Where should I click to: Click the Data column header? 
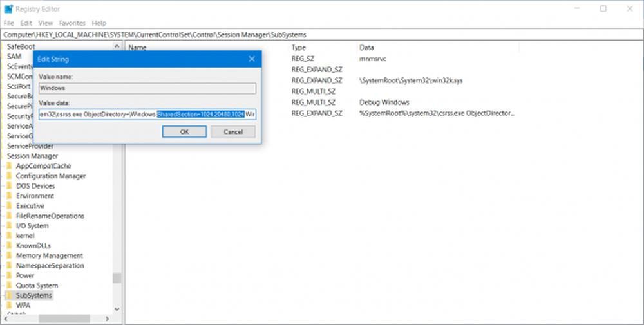366,48
